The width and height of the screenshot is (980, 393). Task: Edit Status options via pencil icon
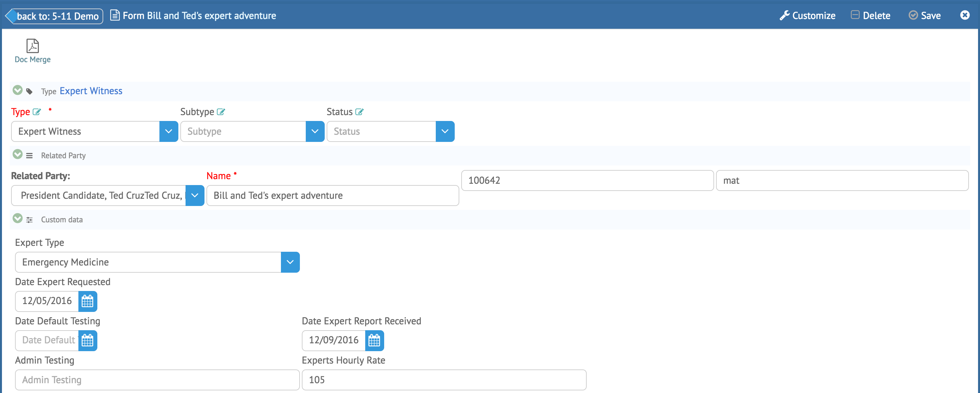(x=359, y=112)
